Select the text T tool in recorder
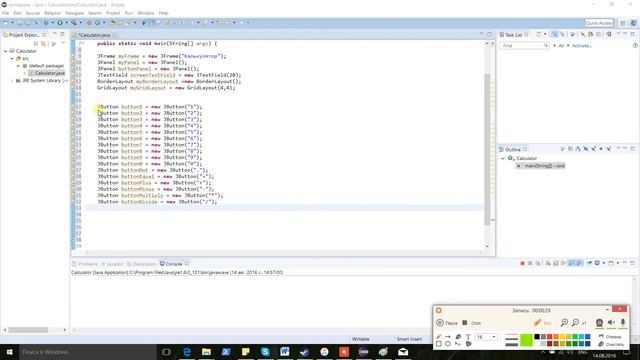The height and width of the screenshot is (360, 640). click(468, 337)
